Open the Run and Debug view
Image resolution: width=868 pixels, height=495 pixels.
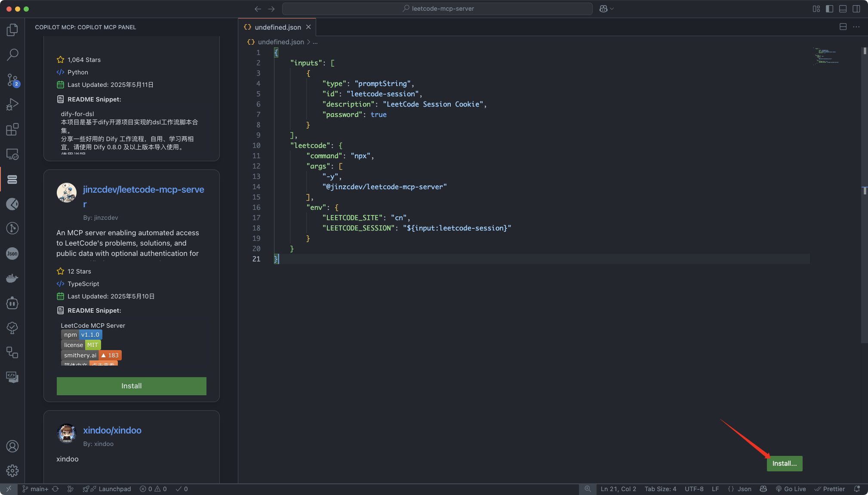tap(12, 105)
